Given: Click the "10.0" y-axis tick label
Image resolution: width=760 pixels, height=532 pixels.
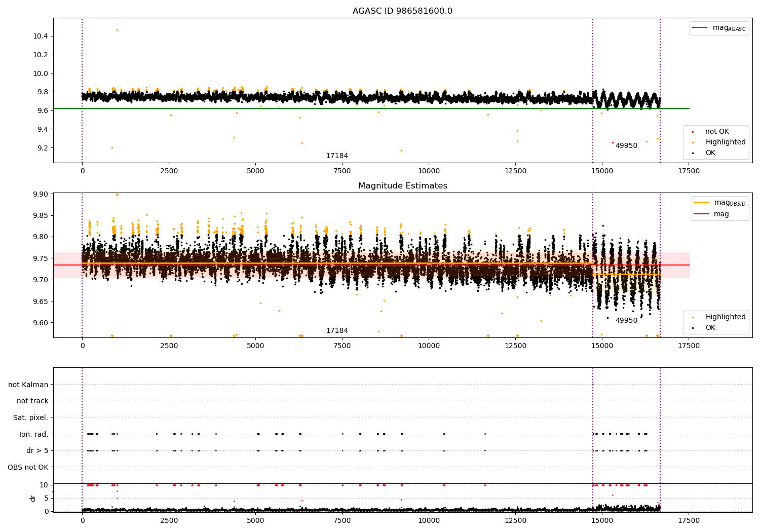Looking at the screenshot, I should coord(41,73).
